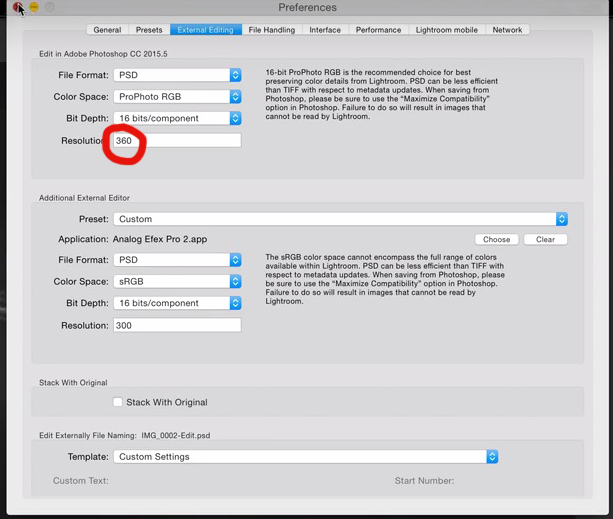This screenshot has width=613, height=519.
Task: Expand the Preset dropdown set to Custom
Action: pos(340,219)
